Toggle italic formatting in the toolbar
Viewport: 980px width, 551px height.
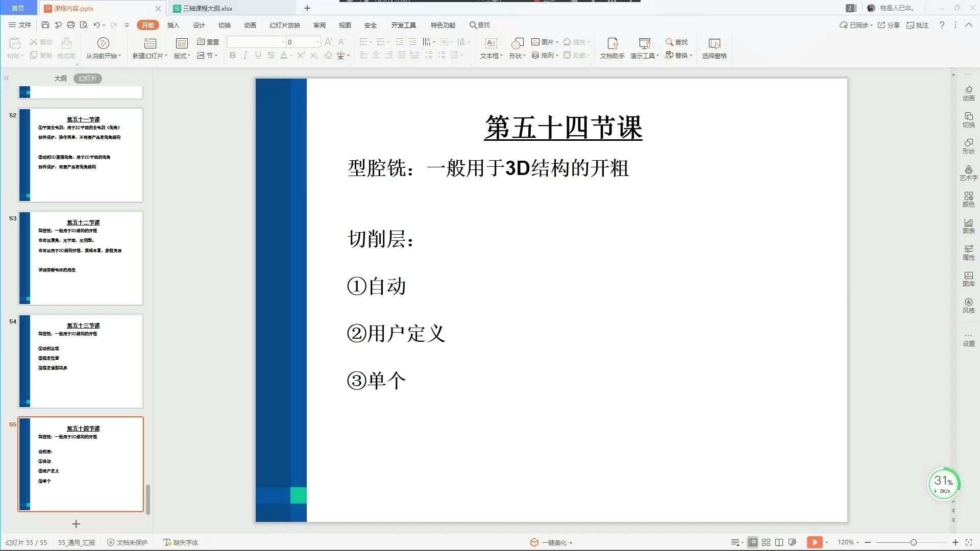[245, 55]
